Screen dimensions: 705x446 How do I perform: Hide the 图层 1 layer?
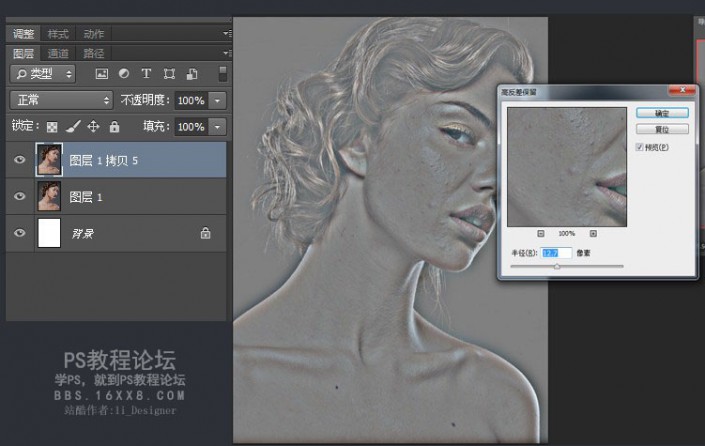click(19, 196)
